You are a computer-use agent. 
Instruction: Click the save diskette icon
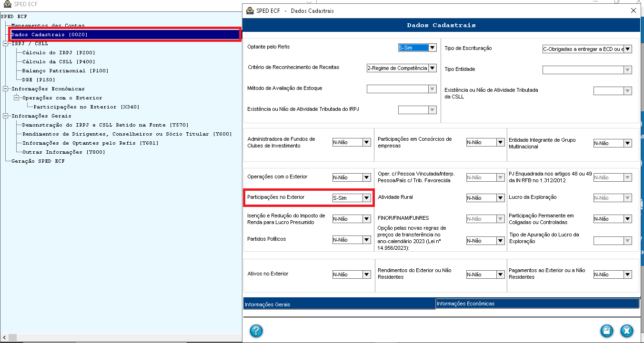click(606, 331)
